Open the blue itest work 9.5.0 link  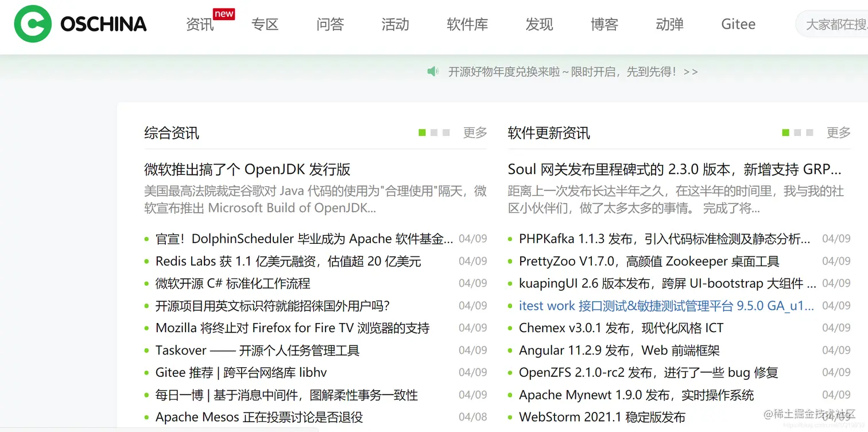tap(666, 306)
